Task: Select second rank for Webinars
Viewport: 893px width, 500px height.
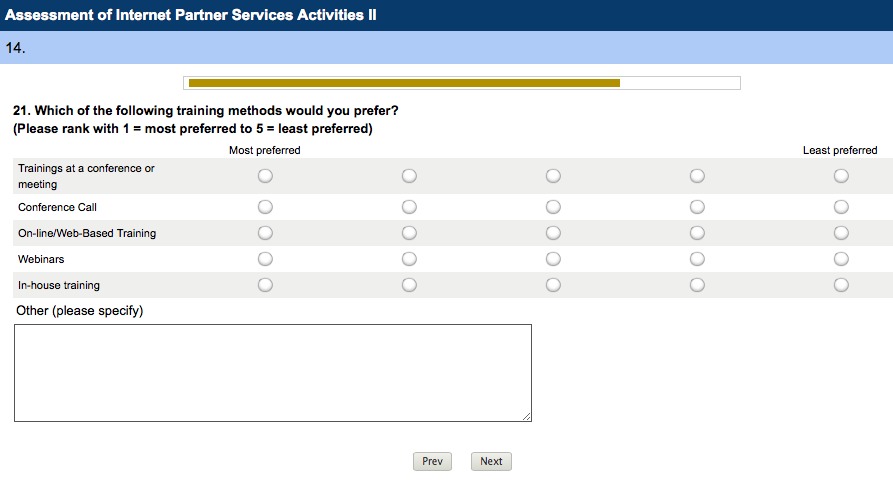Action: click(409, 259)
